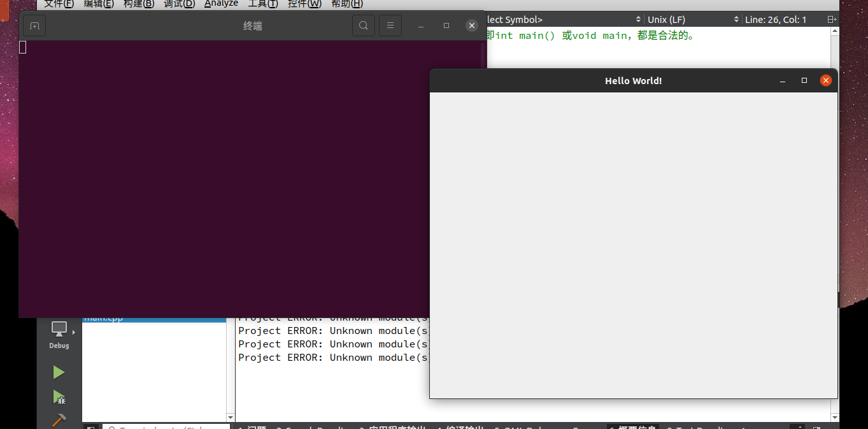Click the split editor icon top-right
Image resolution: width=868 pixels, height=429 pixels.
click(832, 19)
